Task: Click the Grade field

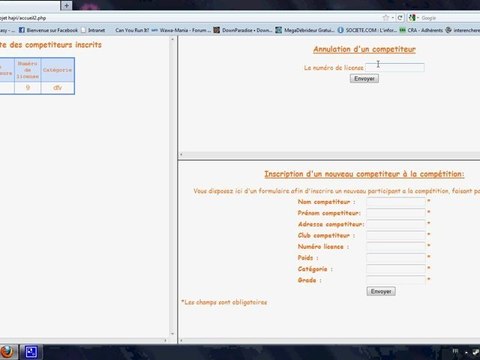Action: [396, 280]
